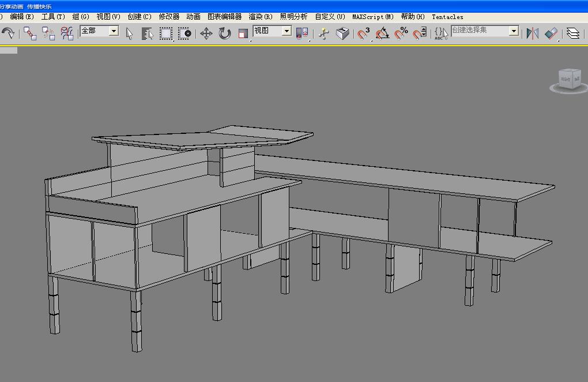Viewport: 588px width, 382px height.
Task: Open the MAXScript(M) menu
Action: [x=373, y=17]
